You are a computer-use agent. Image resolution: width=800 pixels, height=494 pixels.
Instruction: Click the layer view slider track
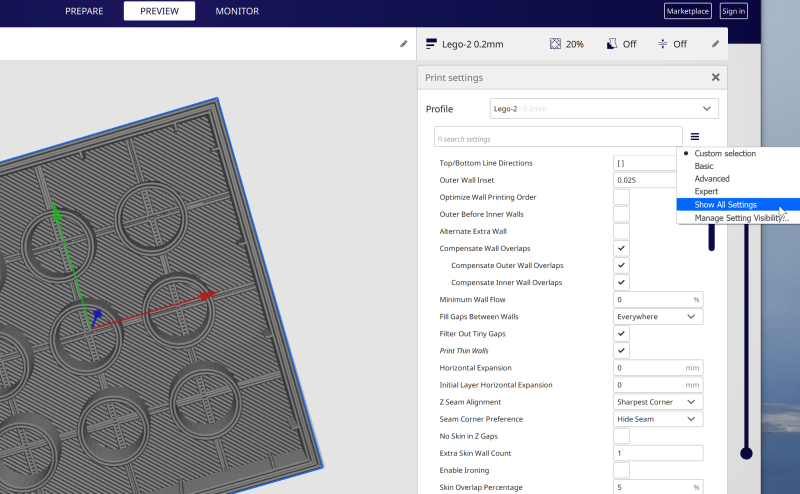pos(746,337)
